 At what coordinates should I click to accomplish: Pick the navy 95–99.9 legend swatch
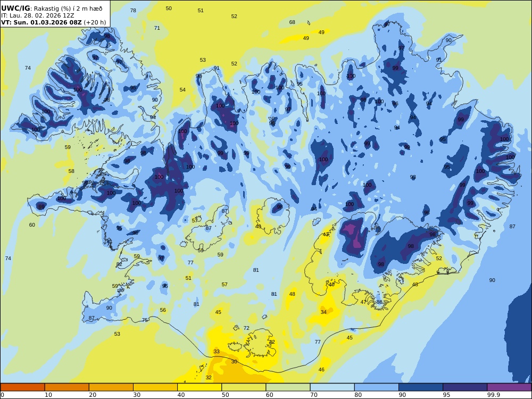465,387
